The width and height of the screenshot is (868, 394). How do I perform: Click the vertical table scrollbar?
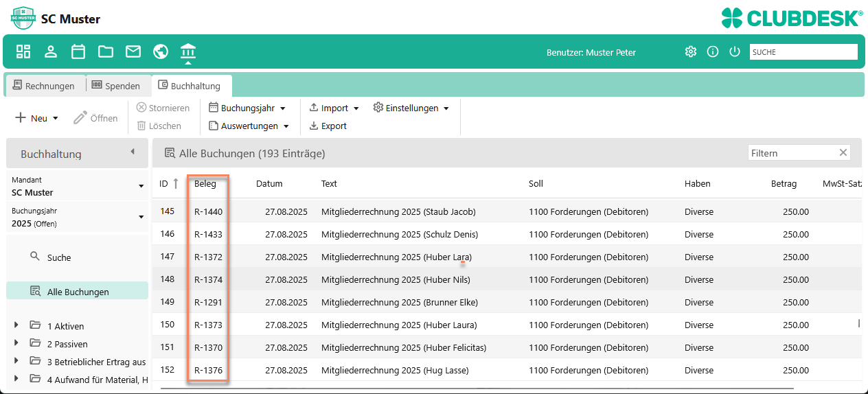[x=858, y=323]
